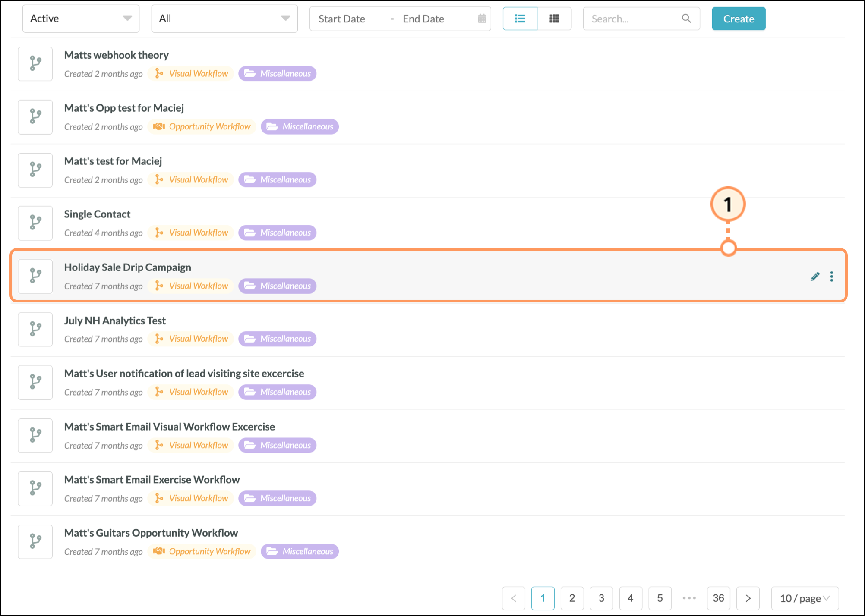Go to next page arrow
The height and width of the screenshot is (616, 865).
(748, 598)
